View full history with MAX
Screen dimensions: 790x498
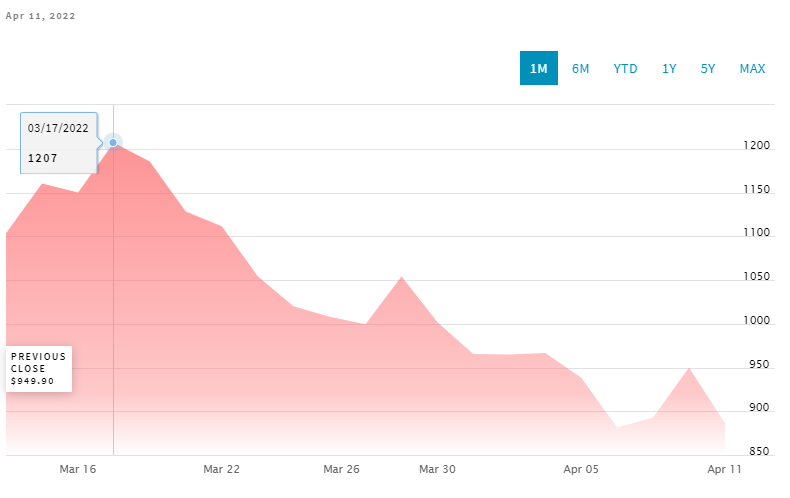(x=752, y=68)
